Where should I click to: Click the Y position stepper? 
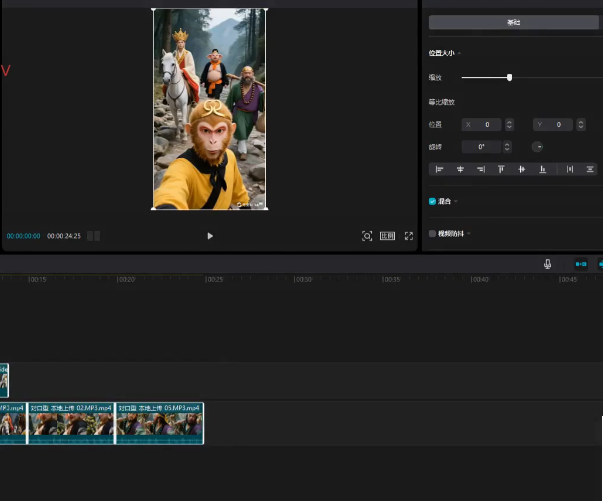[581, 125]
